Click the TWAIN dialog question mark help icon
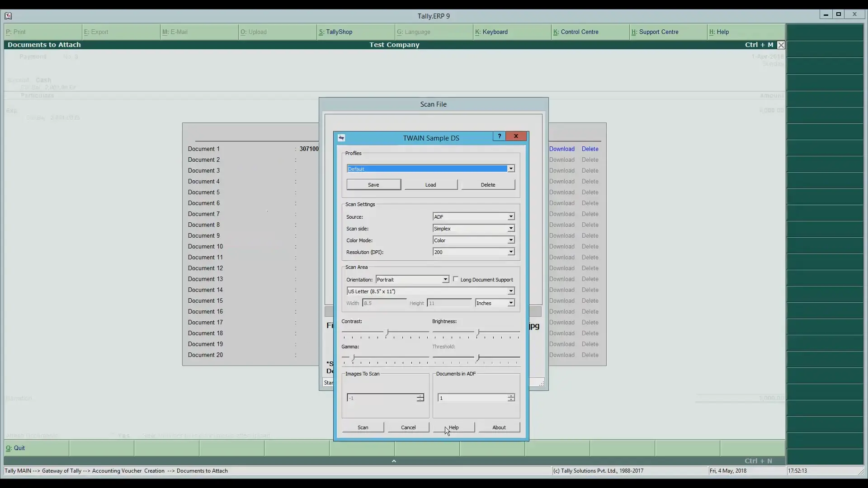868x488 pixels. click(x=499, y=136)
